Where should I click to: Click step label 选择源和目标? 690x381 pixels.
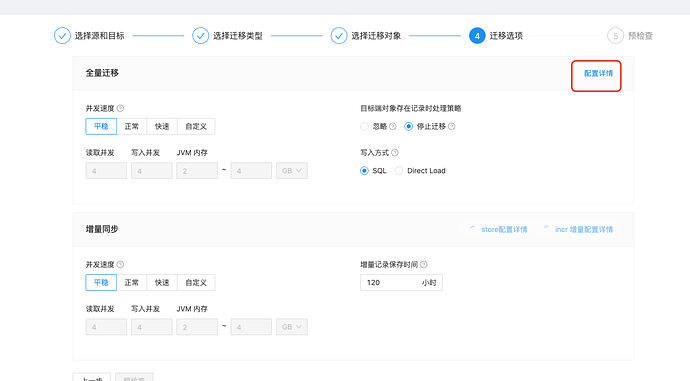point(99,36)
